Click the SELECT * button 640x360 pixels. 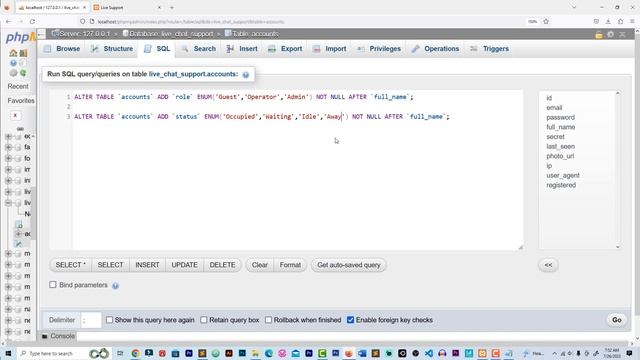[71, 265]
